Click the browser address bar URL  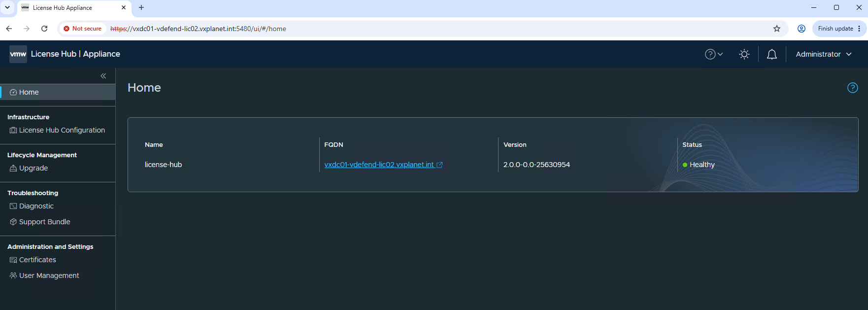(198, 29)
